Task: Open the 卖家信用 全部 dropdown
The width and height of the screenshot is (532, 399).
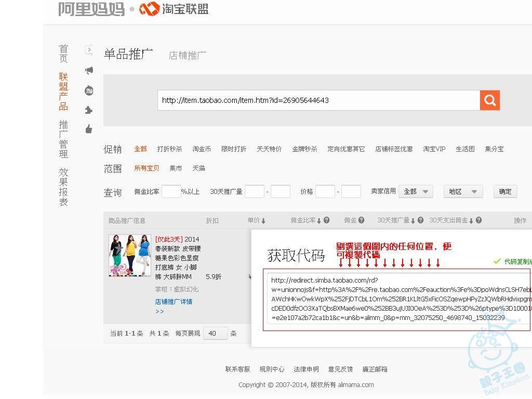Action: click(416, 192)
